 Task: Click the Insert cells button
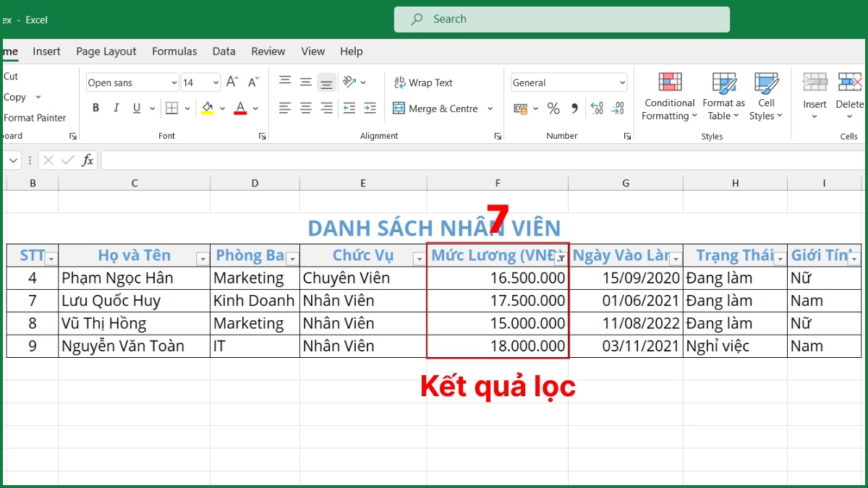pos(814,95)
